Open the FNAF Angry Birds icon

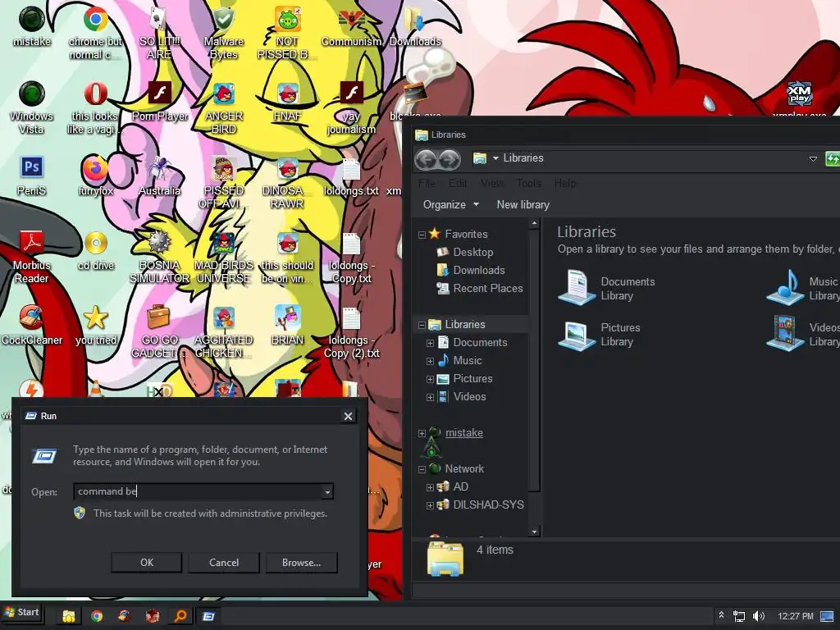coord(288,102)
